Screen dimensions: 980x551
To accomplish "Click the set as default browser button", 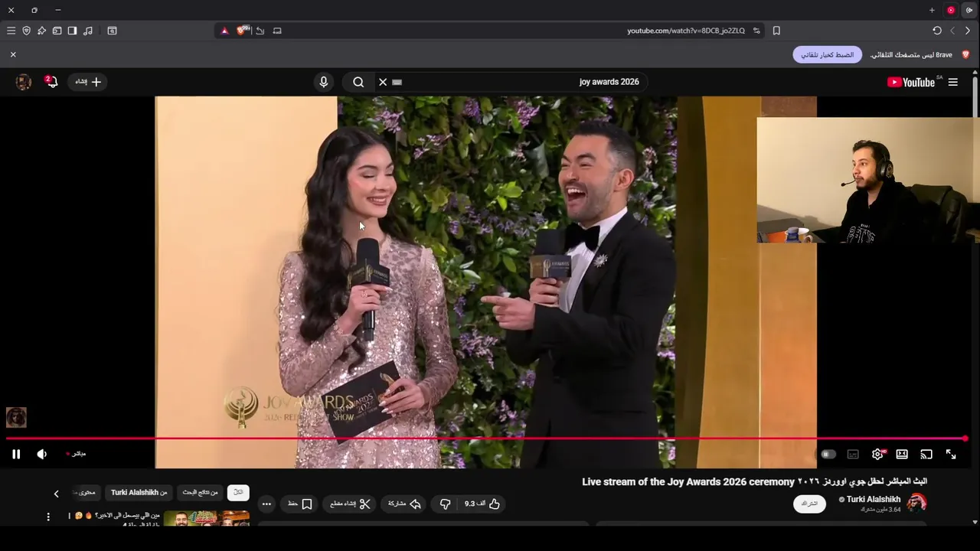I will (x=827, y=55).
